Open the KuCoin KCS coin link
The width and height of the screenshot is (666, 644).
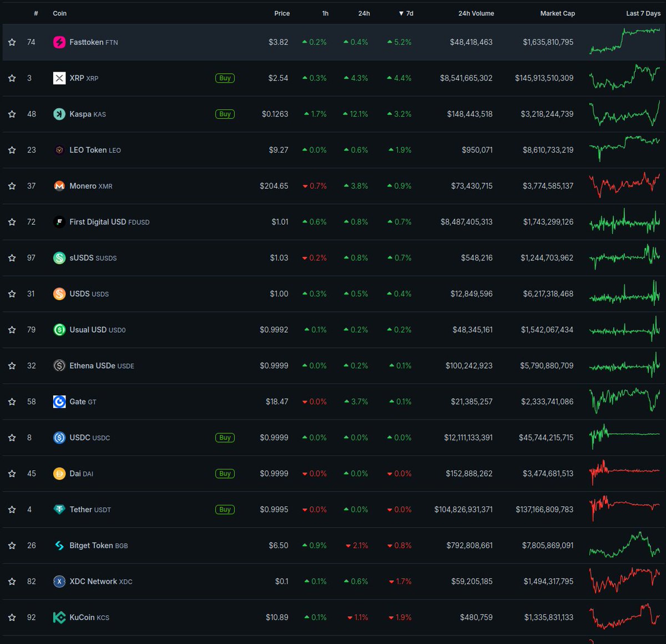[89, 617]
